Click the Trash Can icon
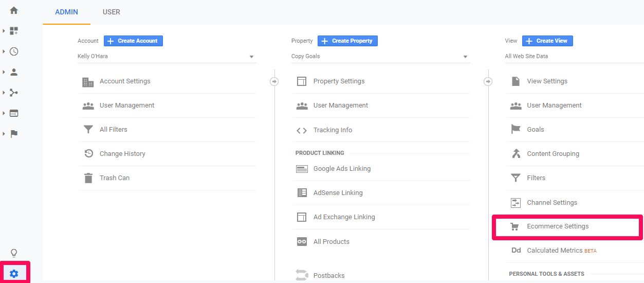644x283 pixels. (88, 178)
